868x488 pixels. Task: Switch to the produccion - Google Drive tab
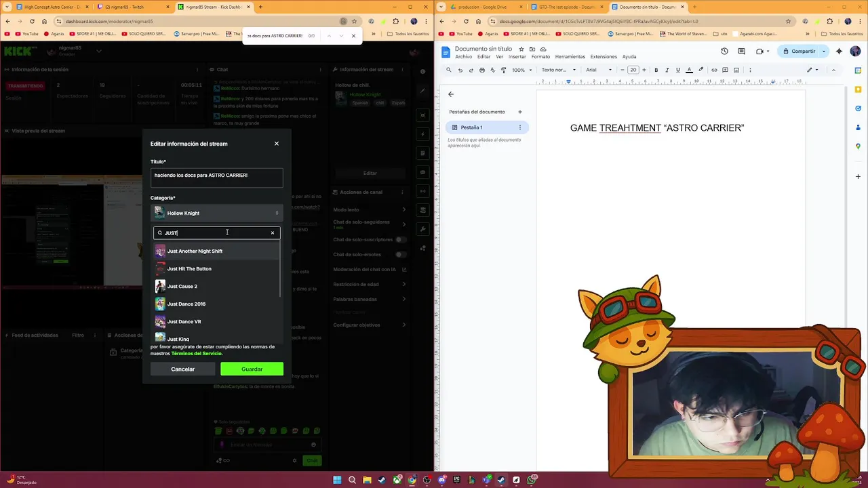pyautogui.click(x=483, y=7)
